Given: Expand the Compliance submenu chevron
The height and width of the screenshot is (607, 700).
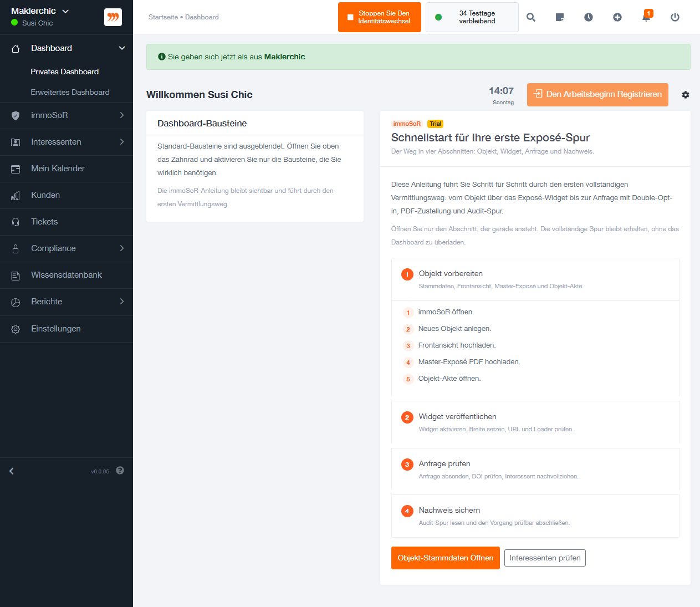Looking at the screenshot, I should tap(122, 248).
